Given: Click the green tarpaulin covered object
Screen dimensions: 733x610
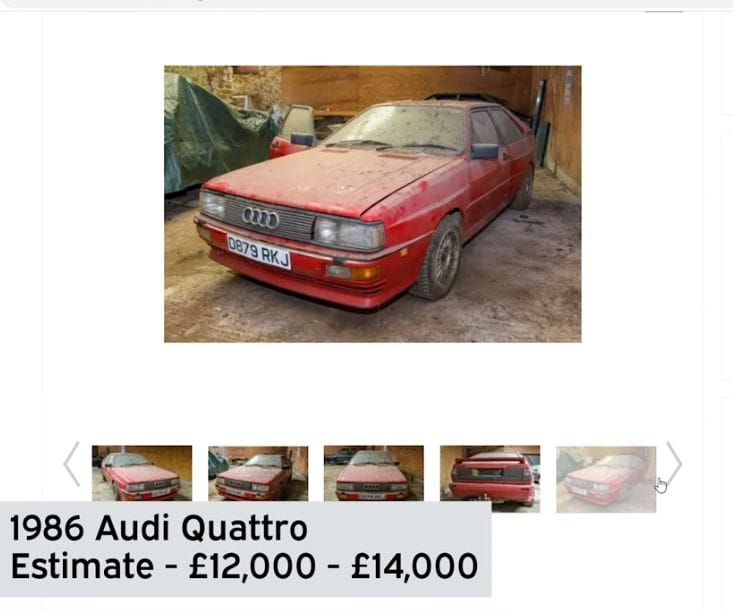Looking at the screenshot, I should pos(215,133).
